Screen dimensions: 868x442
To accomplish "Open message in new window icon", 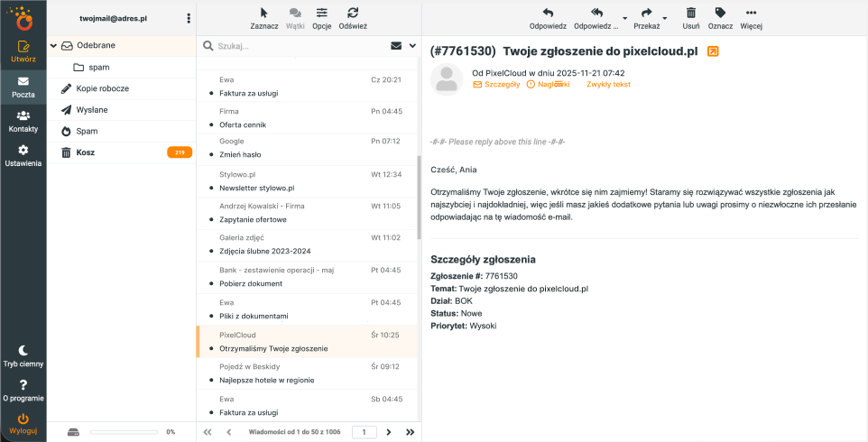I will (x=714, y=51).
